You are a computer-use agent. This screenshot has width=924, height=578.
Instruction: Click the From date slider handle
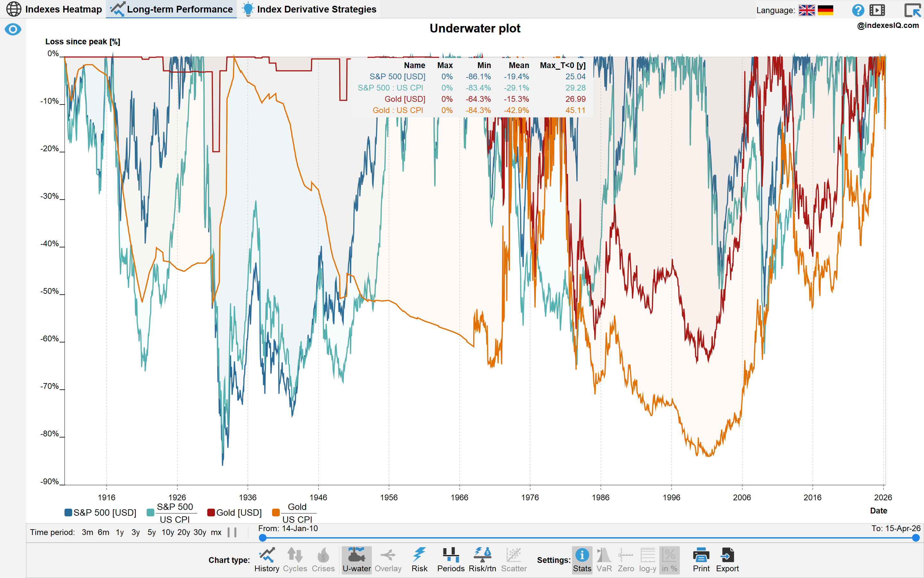coord(263,538)
